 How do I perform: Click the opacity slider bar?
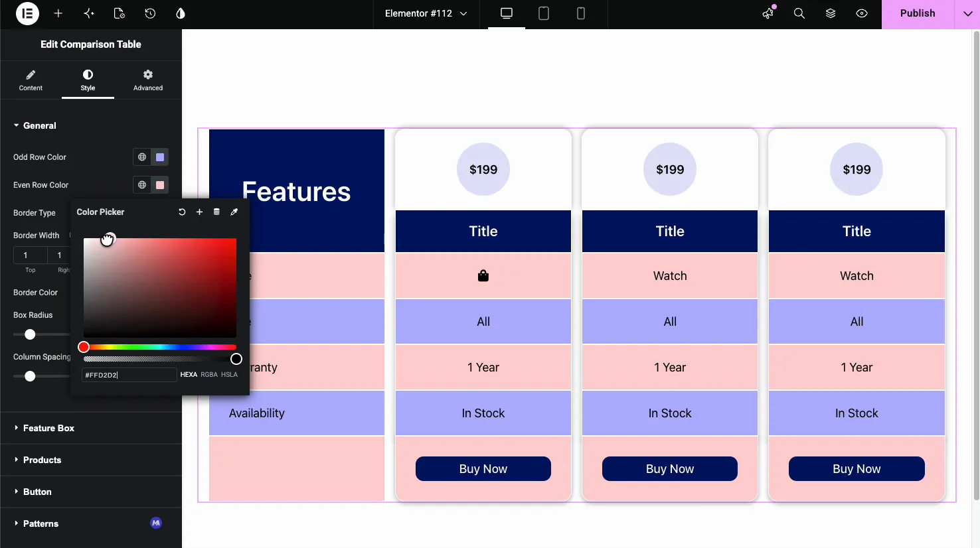pos(160,359)
